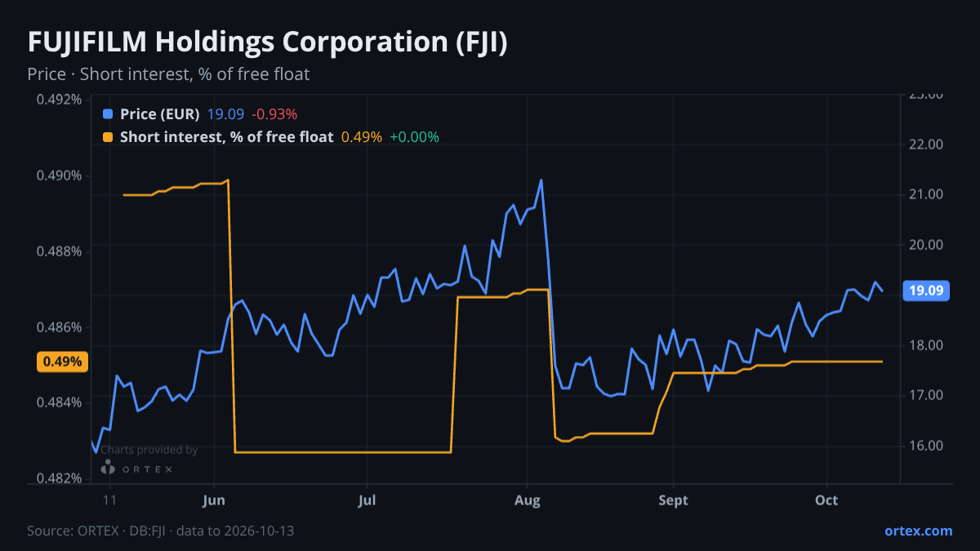Click the 18.00 right axis label
The height and width of the screenshot is (551, 980).
coord(925,345)
